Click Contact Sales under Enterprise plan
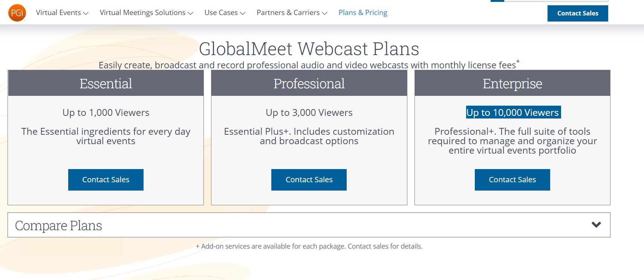This screenshot has width=644, height=280. point(512,180)
